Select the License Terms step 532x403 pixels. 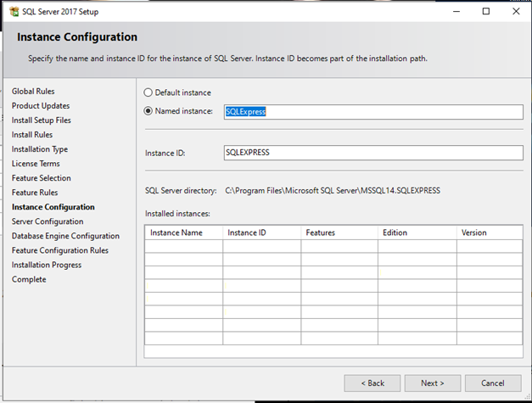[36, 164]
